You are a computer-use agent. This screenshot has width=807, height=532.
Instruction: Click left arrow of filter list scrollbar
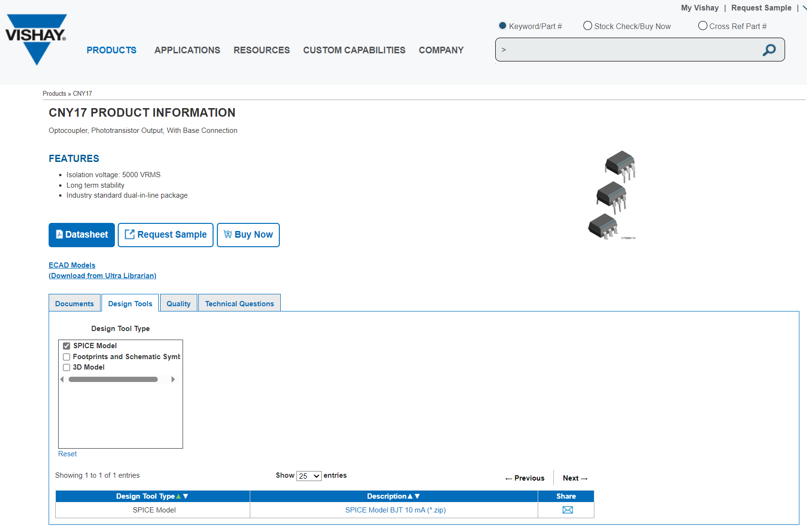coord(62,380)
